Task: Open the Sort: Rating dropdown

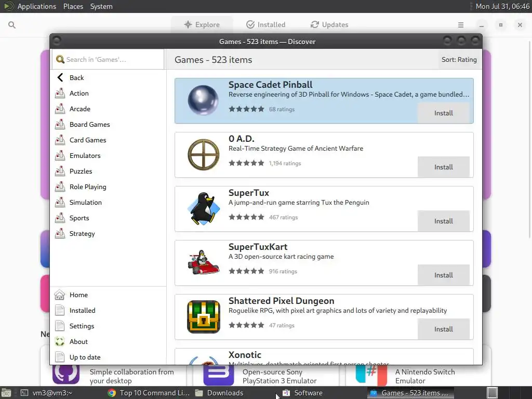Action: pyautogui.click(x=459, y=60)
